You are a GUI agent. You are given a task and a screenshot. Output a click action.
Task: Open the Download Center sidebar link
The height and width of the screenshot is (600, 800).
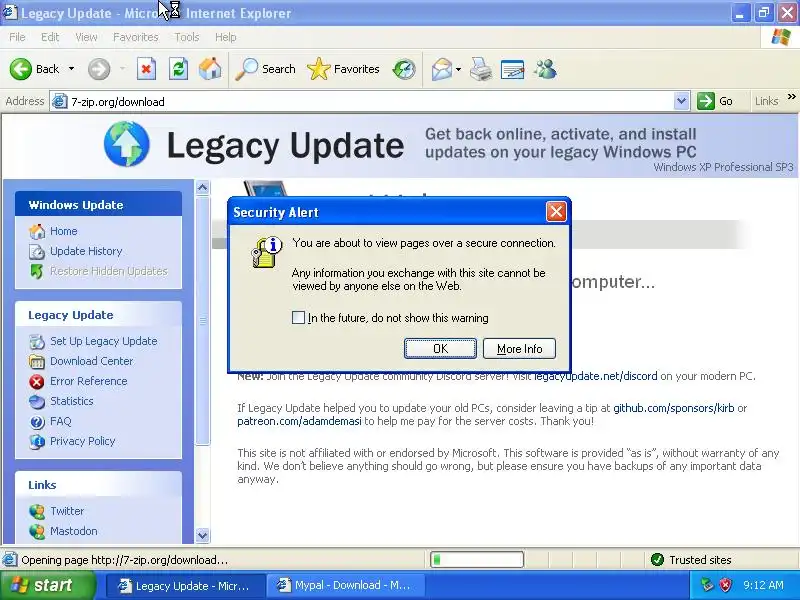tap(91, 361)
